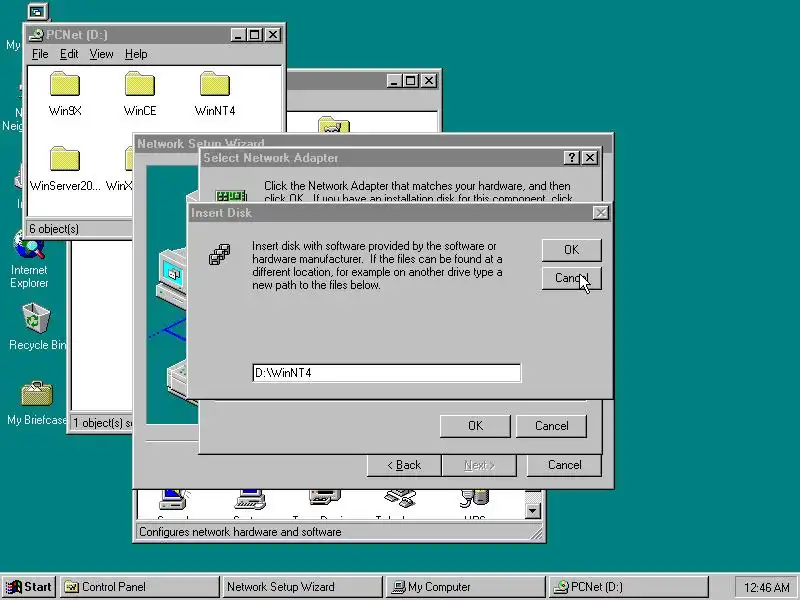
Task: Click Back in Network Setup Wizard
Action: (x=404, y=465)
